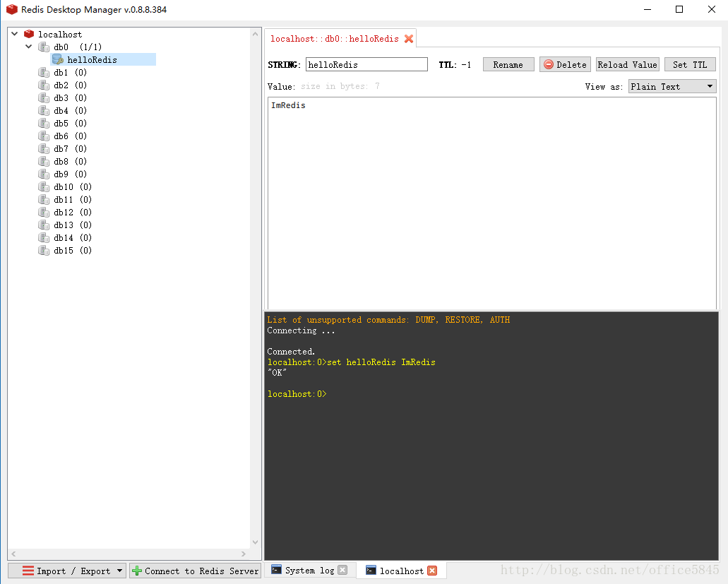
Task: Click the db6 database icon
Action: pos(44,136)
